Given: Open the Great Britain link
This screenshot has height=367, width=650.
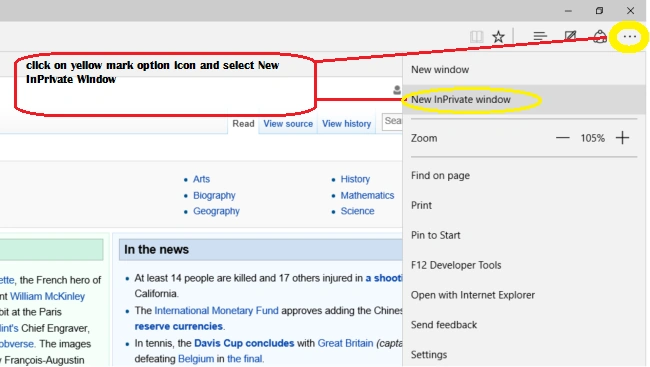Looking at the screenshot, I should click(x=345, y=343).
